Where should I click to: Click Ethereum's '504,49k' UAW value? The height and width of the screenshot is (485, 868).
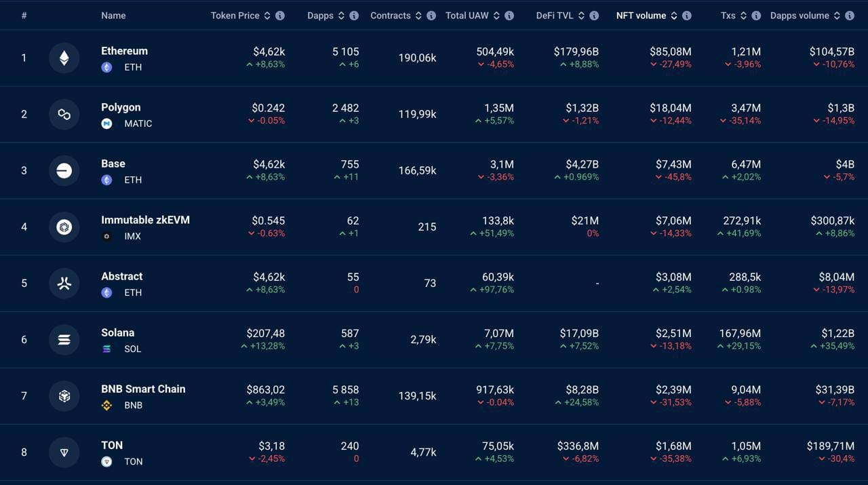click(495, 52)
